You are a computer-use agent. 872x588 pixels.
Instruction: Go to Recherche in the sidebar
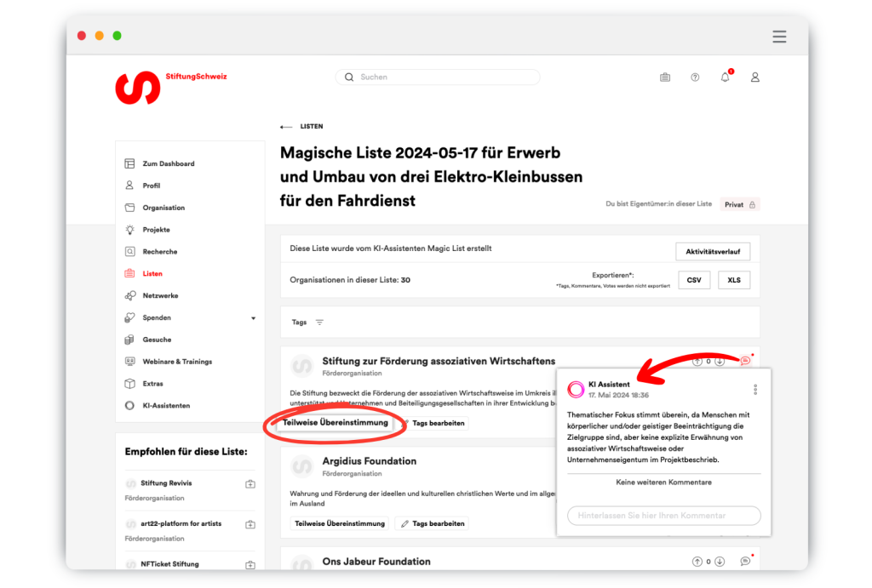[x=159, y=252]
